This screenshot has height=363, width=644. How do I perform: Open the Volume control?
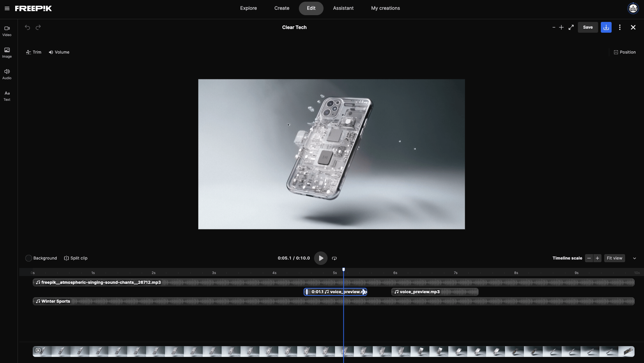[59, 52]
